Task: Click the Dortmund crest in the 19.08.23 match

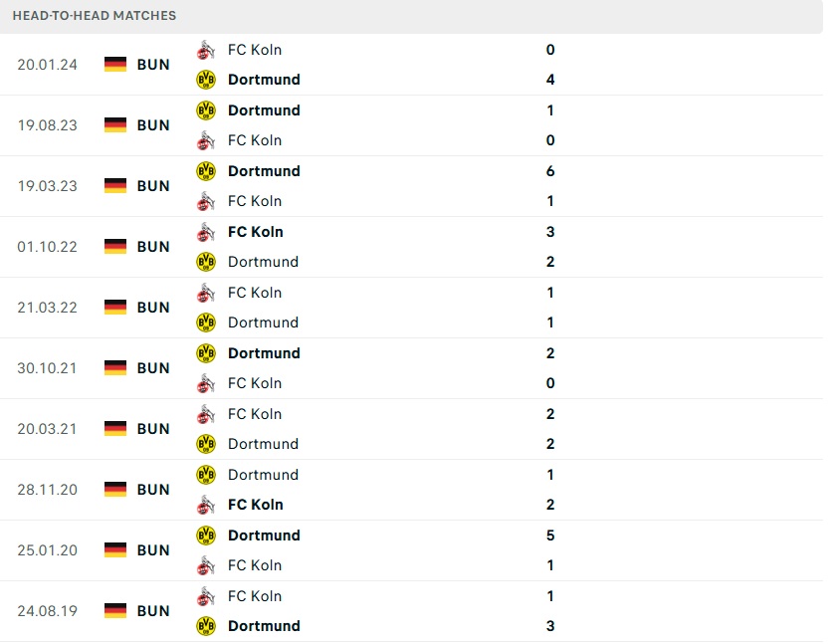Action: [206, 110]
